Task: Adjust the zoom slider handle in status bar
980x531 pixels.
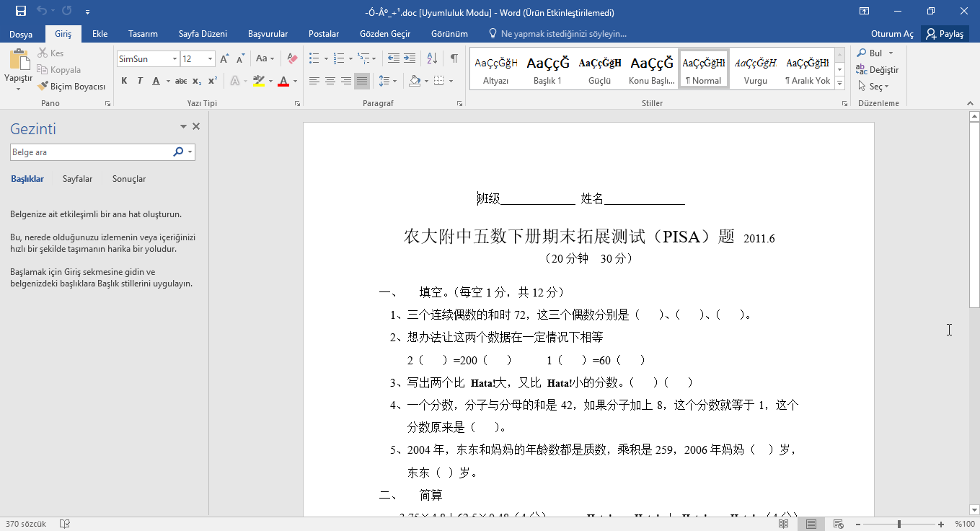Action: pos(899,524)
